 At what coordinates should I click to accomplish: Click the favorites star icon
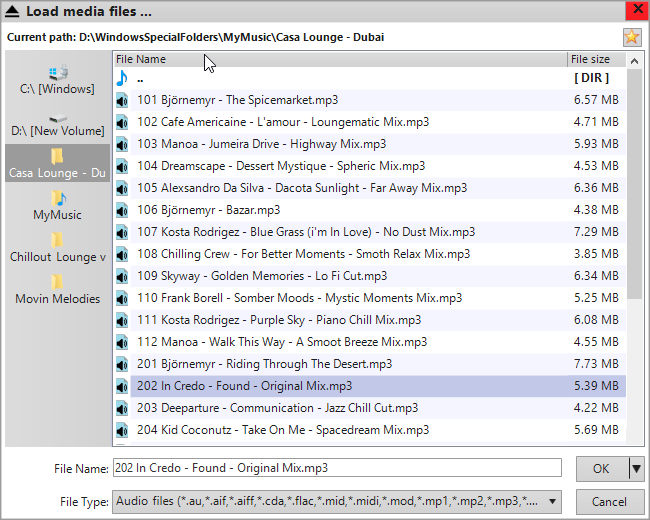coord(632,37)
